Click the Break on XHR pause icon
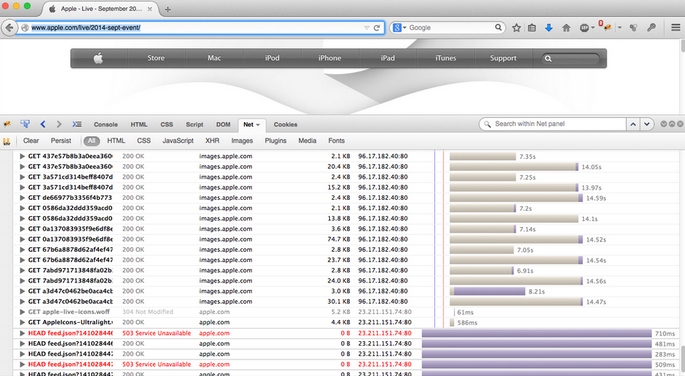The width and height of the screenshot is (685, 376). 7,141
